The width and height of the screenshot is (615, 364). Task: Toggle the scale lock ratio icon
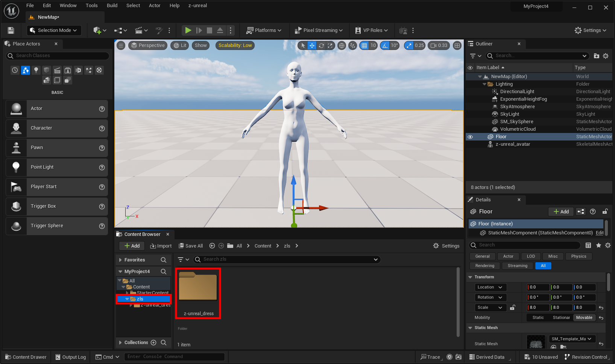pos(512,308)
